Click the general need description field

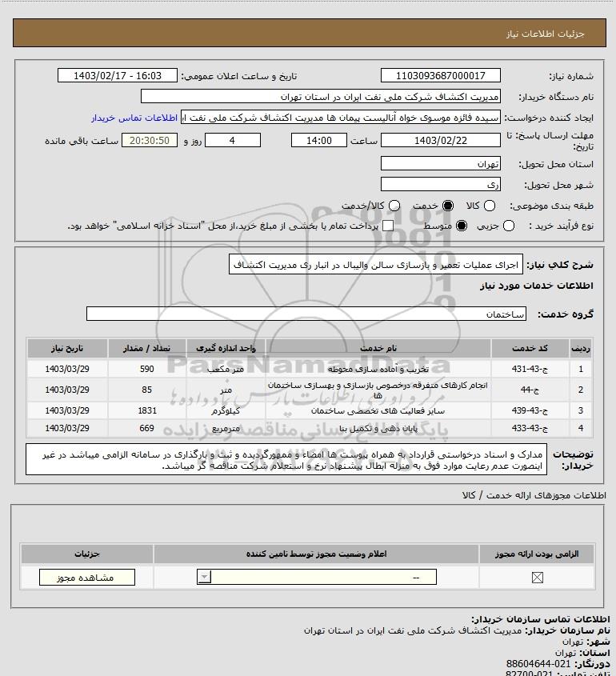tap(375, 264)
